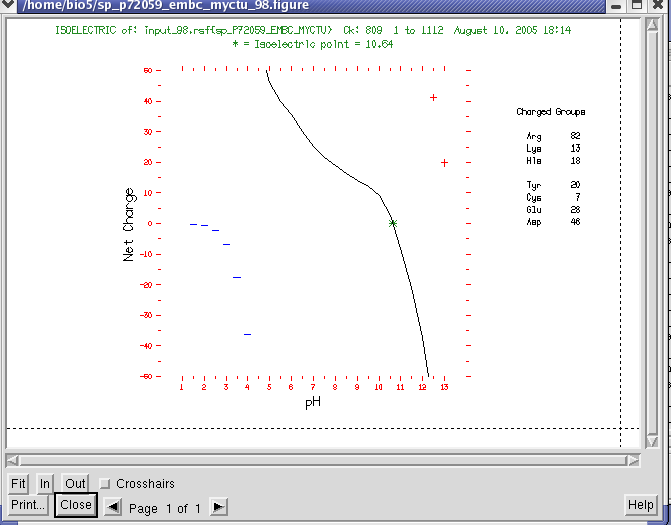
Task: Click the Net Charge axis label
Action: tap(129, 224)
